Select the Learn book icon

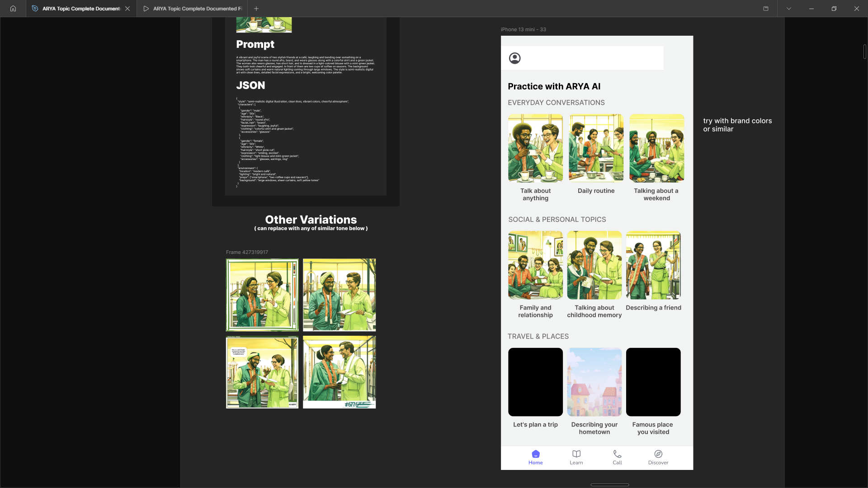point(576,454)
